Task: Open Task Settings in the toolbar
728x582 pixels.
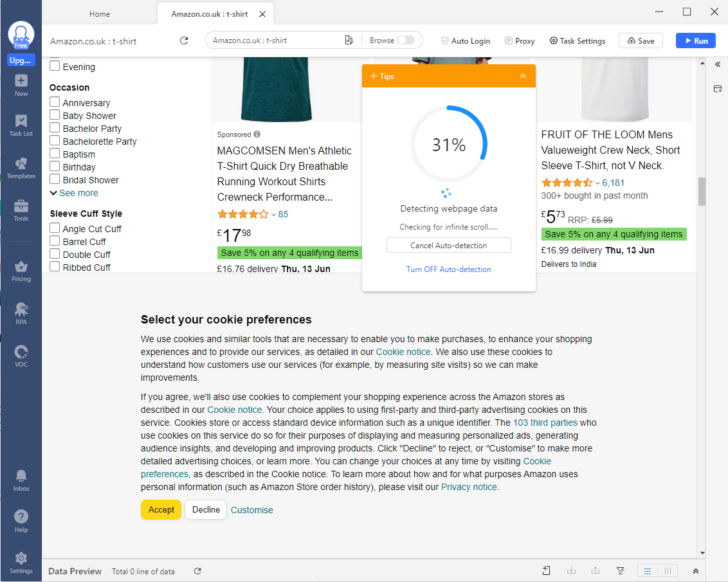Action: (x=577, y=41)
